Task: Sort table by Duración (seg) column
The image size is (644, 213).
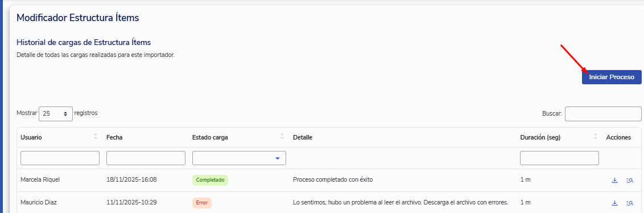Action: tap(596, 137)
